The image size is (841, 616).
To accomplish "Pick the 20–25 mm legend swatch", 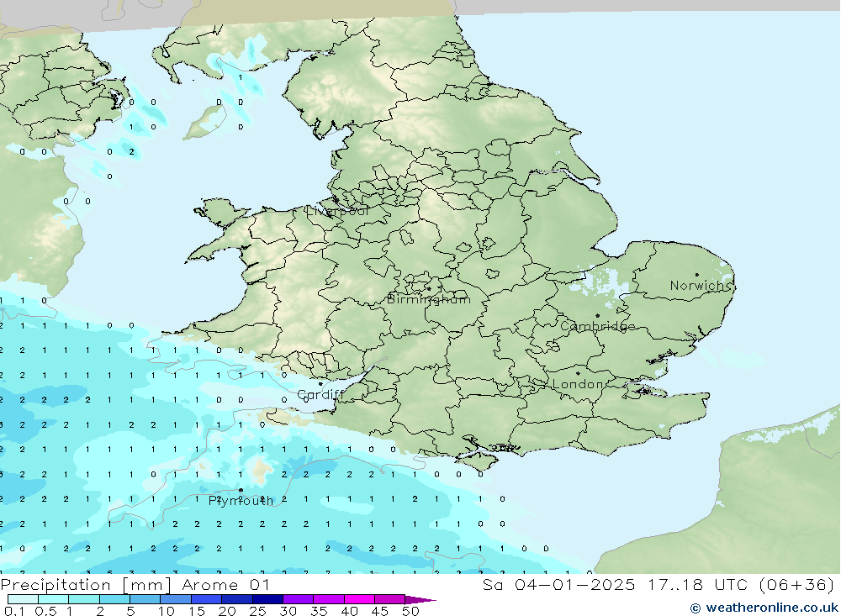I will click(236, 599).
